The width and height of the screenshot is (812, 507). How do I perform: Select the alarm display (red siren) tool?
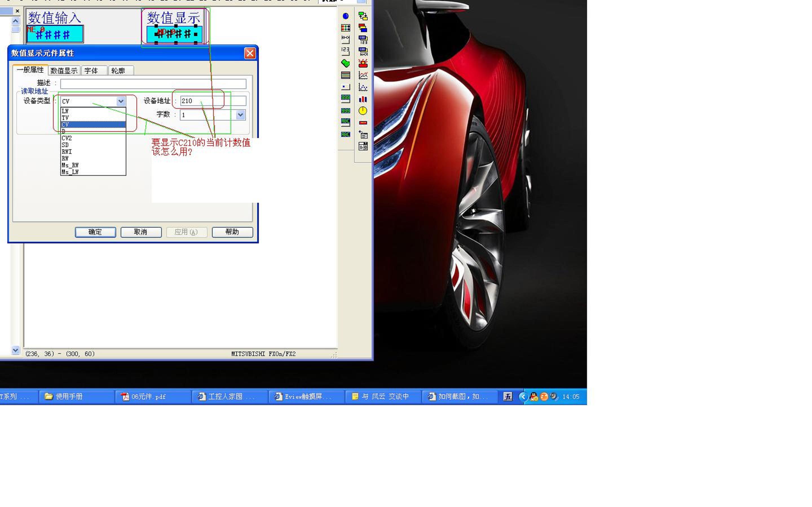(363, 63)
